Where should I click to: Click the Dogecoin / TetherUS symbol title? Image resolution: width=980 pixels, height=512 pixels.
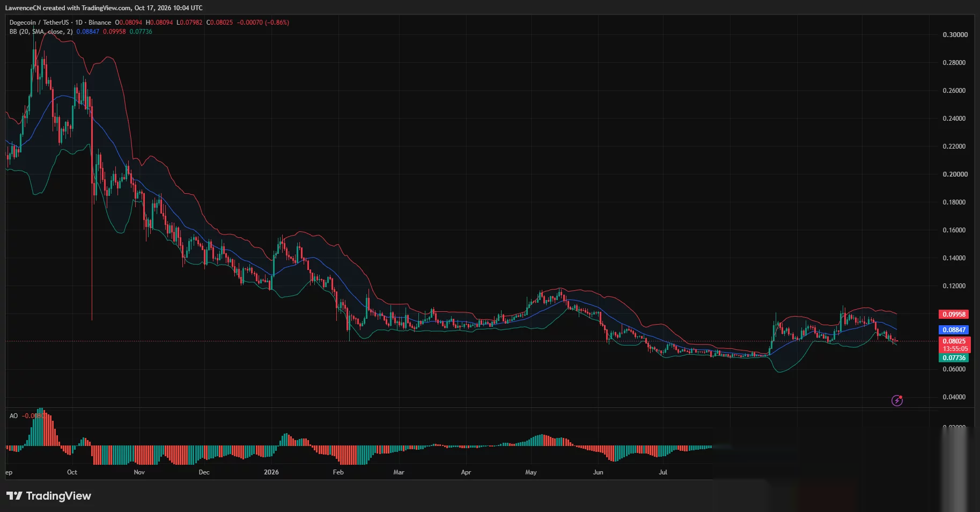click(x=39, y=23)
